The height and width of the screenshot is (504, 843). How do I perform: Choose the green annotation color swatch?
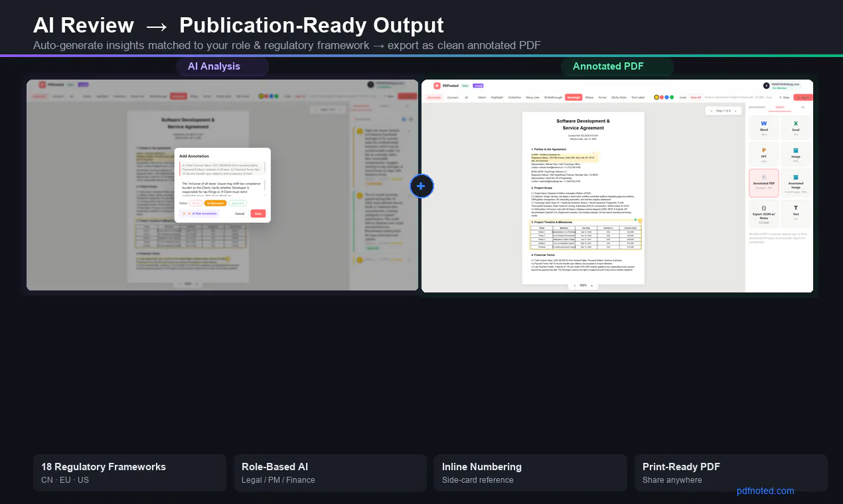coord(672,97)
